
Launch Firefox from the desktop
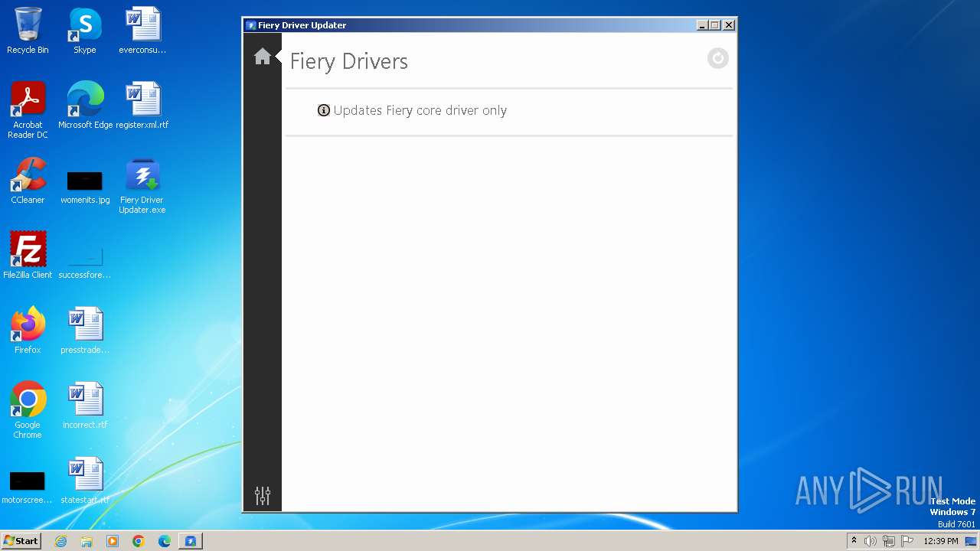[28, 330]
